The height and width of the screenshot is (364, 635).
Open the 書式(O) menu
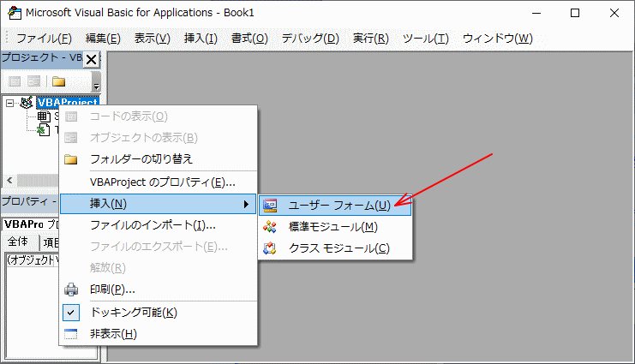(x=249, y=39)
